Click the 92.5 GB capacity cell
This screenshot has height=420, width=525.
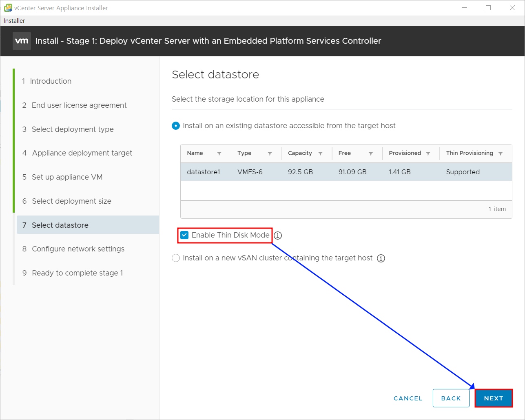pos(300,172)
